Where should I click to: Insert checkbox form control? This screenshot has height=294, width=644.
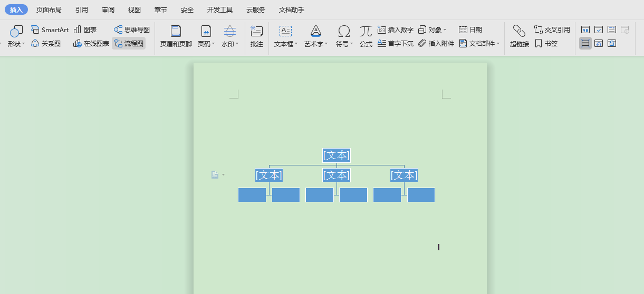[599, 30]
